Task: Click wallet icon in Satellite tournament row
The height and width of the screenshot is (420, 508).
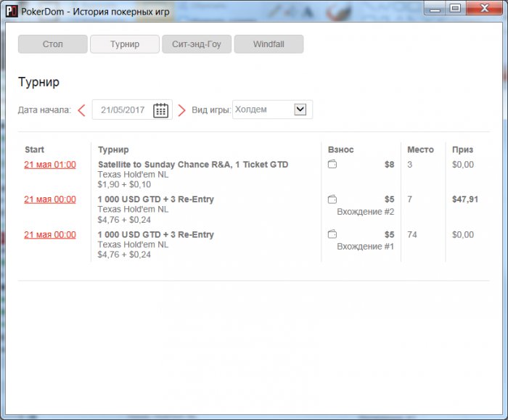Action: click(x=332, y=164)
